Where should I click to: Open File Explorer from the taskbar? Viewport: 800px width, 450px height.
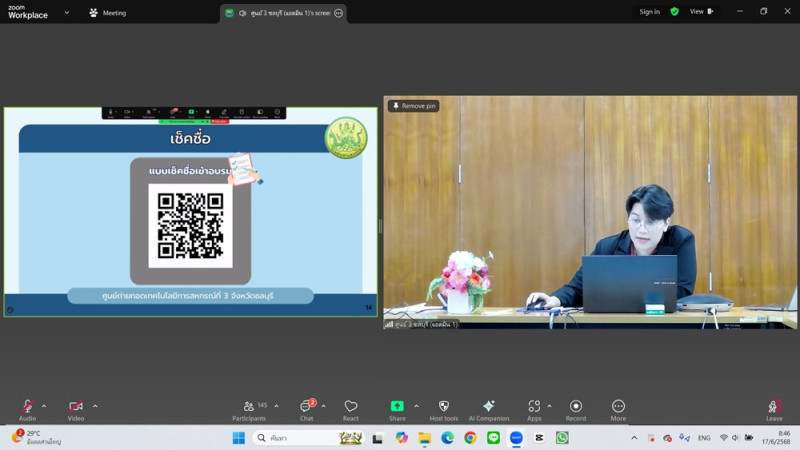[x=424, y=438]
